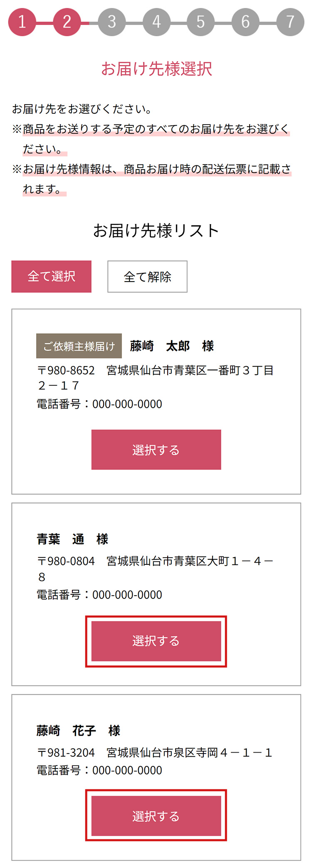The image size is (312, 868).
Task: Select the 青葉 通 様 name
Action: tap(72, 539)
